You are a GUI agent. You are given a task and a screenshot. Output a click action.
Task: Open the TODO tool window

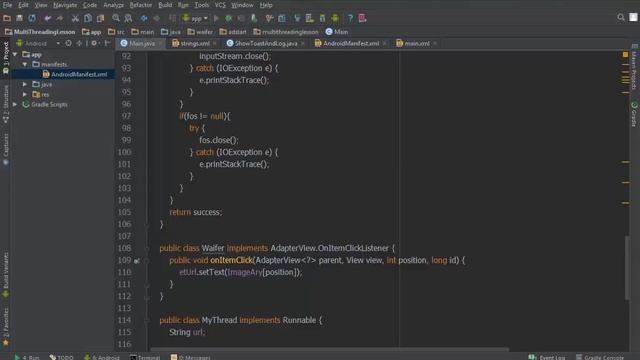click(x=61, y=357)
